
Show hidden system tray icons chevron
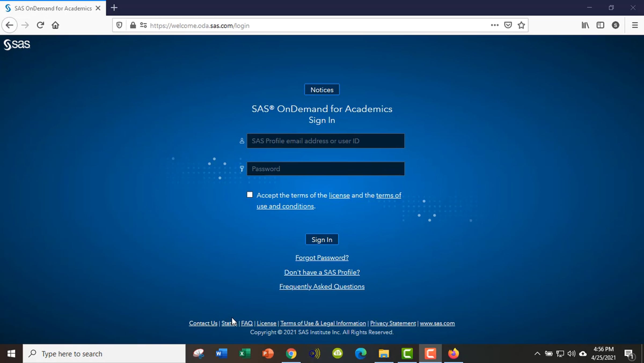(x=537, y=354)
